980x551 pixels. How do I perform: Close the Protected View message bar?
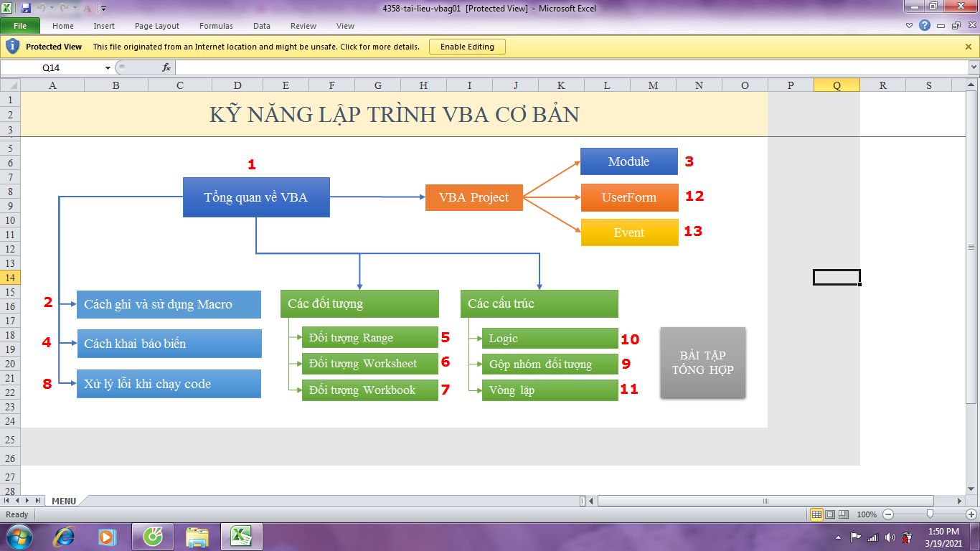tap(969, 47)
